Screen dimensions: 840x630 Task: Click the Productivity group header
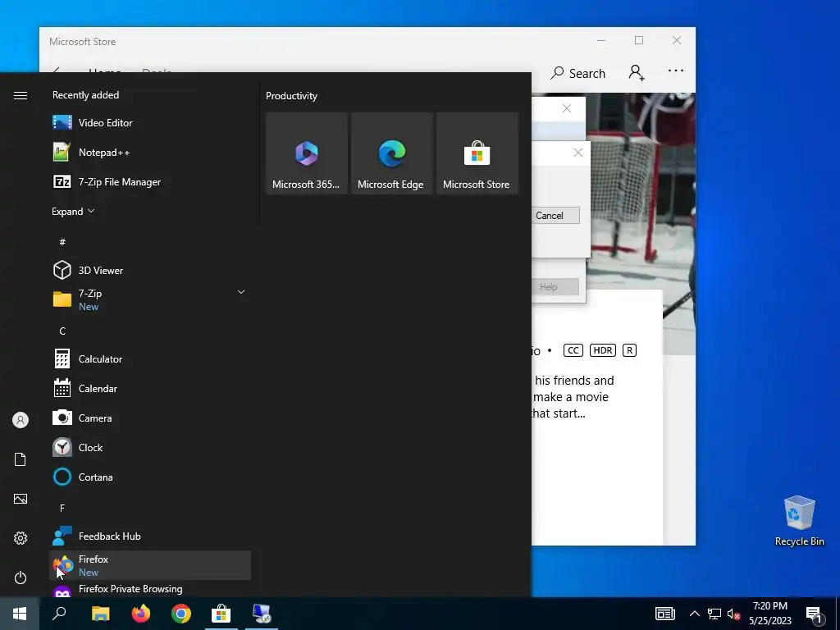pos(291,96)
